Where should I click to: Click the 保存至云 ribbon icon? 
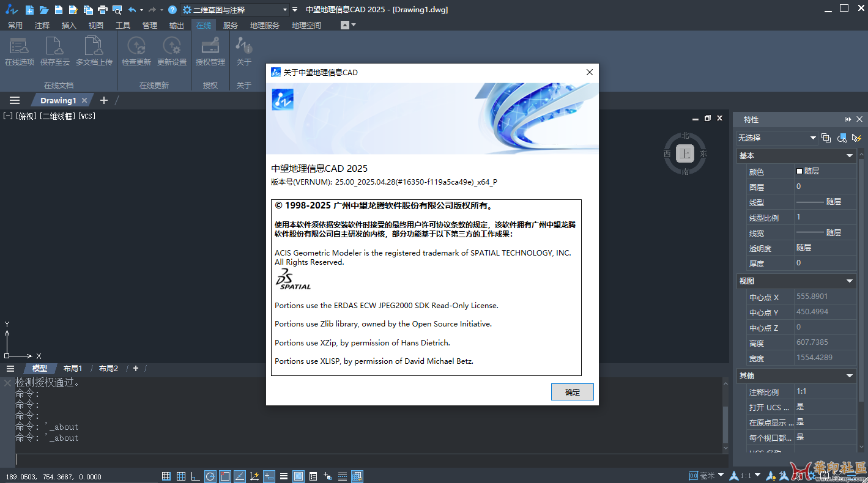tap(55, 51)
